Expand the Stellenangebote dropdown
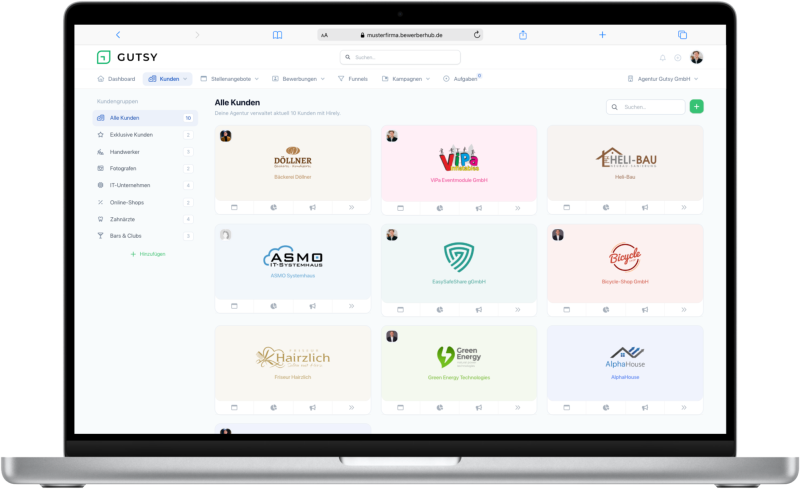This screenshot has height=489, width=800. click(x=230, y=79)
